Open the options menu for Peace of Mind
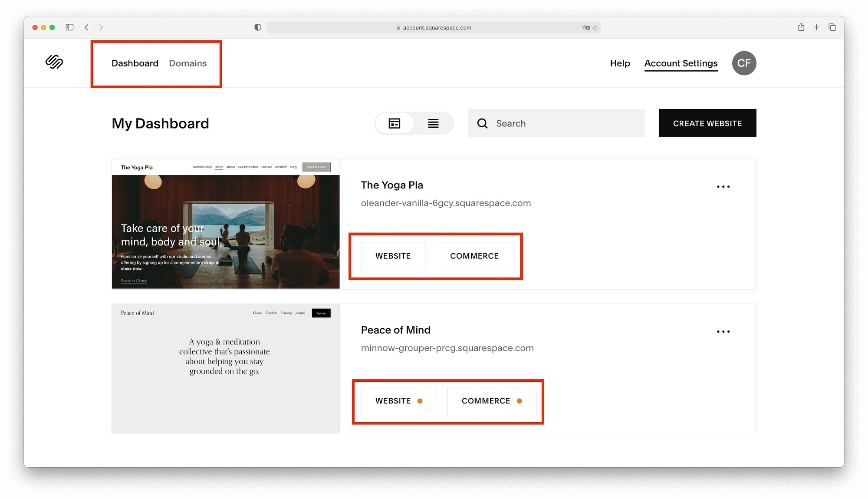Screen dimensions: 868x499 point(723,331)
